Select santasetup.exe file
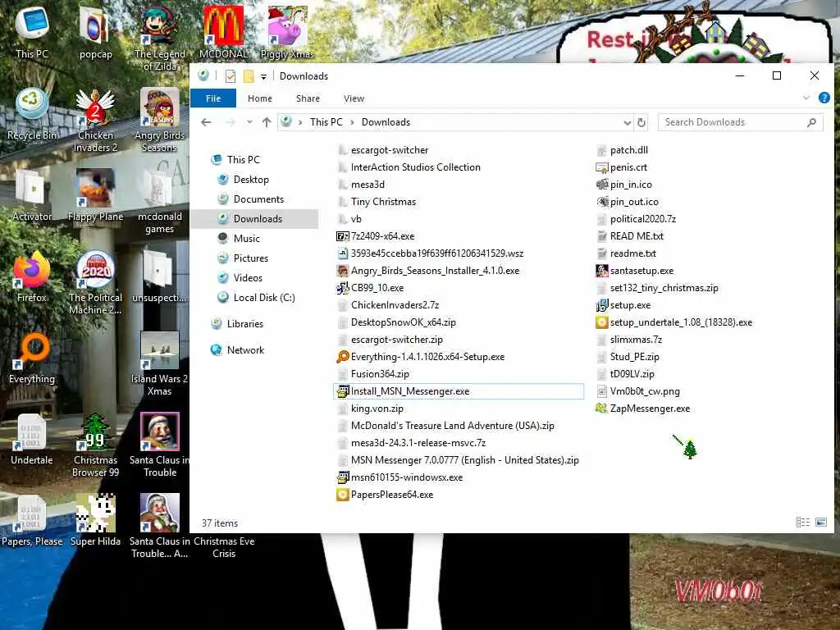840x630 pixels. [641, 271]
